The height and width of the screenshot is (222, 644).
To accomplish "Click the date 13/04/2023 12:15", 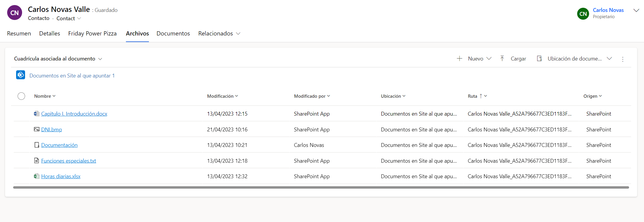I will (227, 114).
